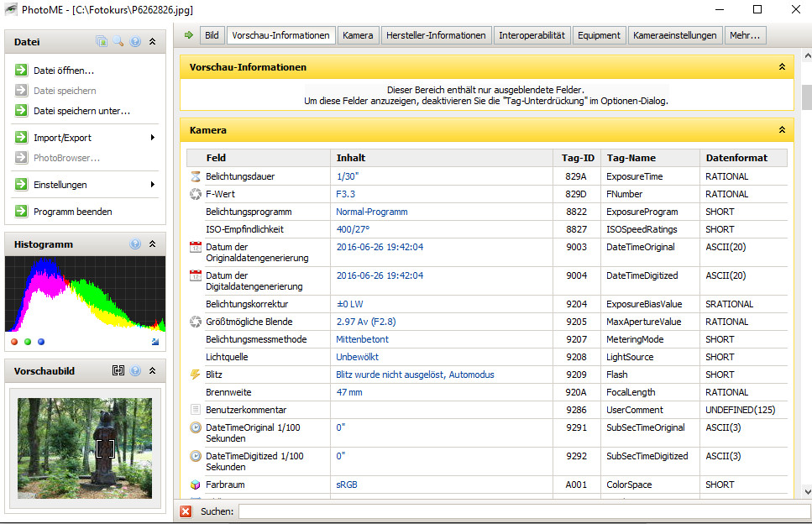Click histogram display icon at bottom right
The height and width of the screenshot is (524, 812).
pos(155,342)
